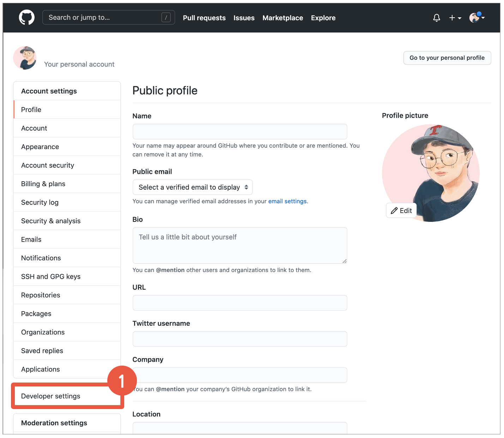
Task: Click into the URL input field
Action: point(240,303)
